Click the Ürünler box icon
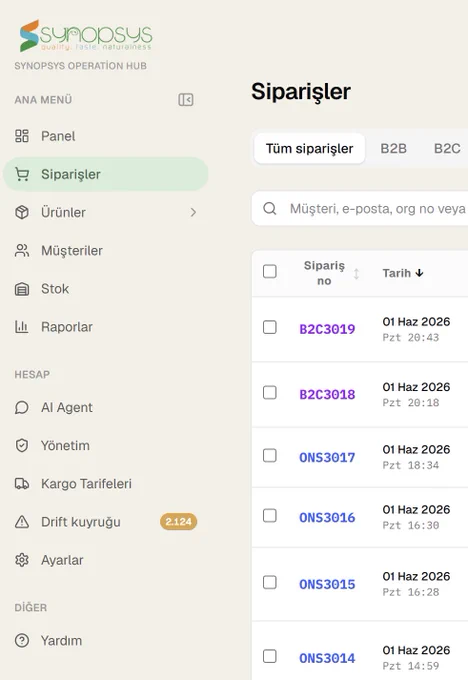This screenshot has width=468, height=680. [22, 212]
